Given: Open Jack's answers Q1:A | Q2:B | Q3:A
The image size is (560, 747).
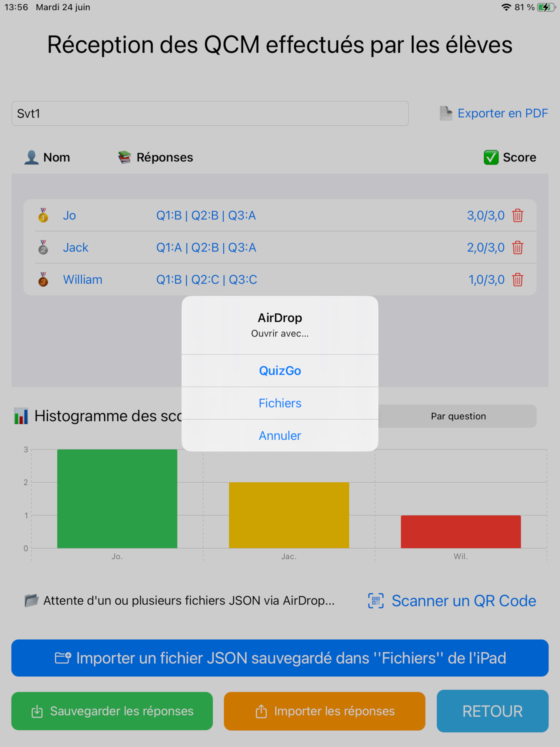Looking at the screenshot, I should pos(206,247).
